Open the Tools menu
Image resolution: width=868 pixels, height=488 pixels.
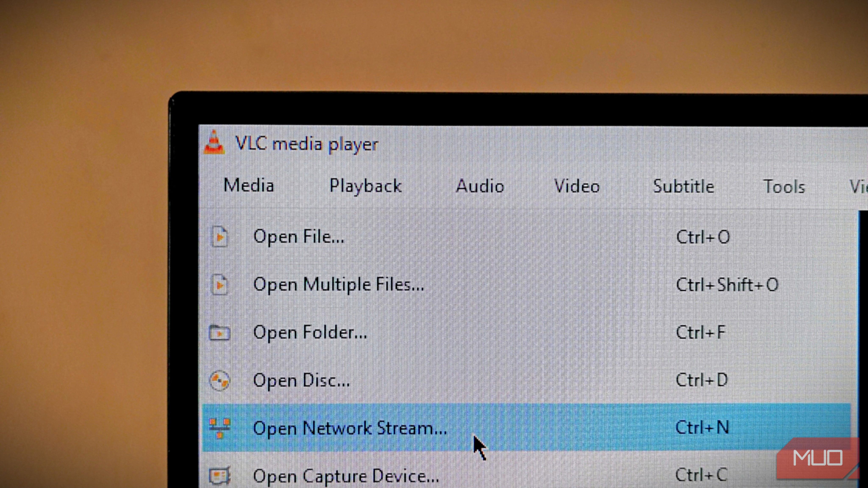[x=785, y=186]
